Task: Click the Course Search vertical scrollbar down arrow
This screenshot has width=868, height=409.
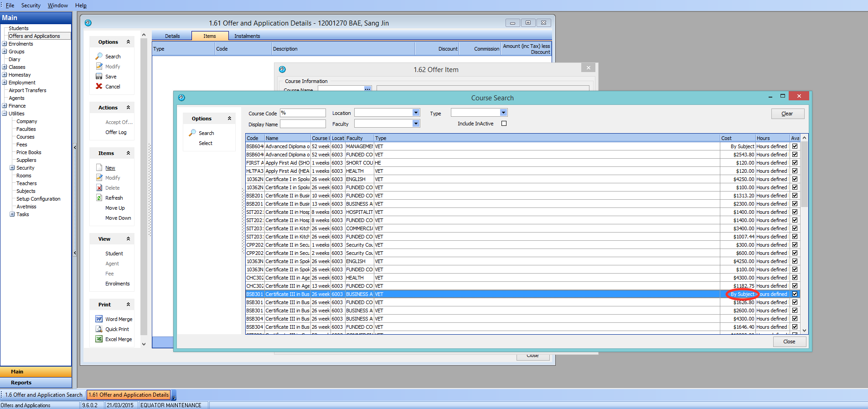Action: click(804, 331)
